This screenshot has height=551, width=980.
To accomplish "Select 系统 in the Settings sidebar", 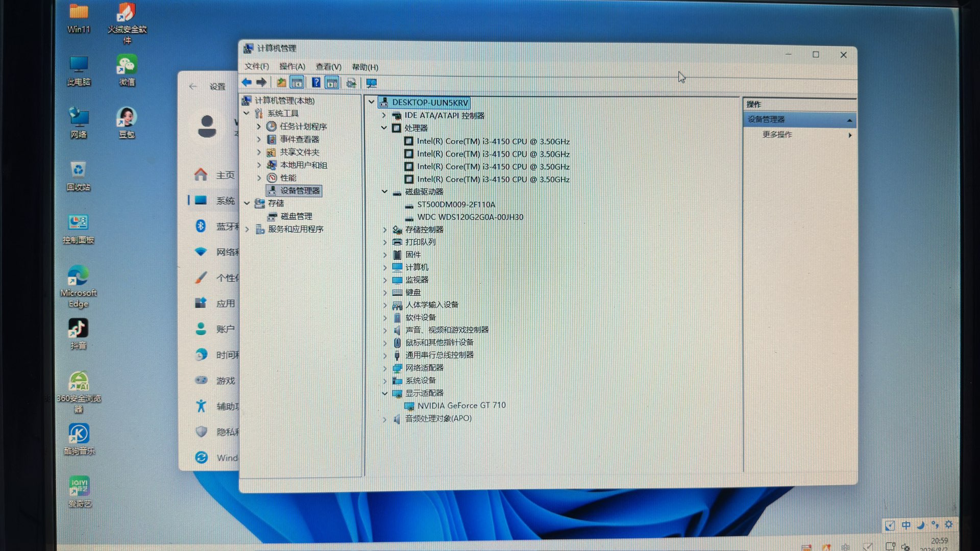I will click(x=214, y=201).
